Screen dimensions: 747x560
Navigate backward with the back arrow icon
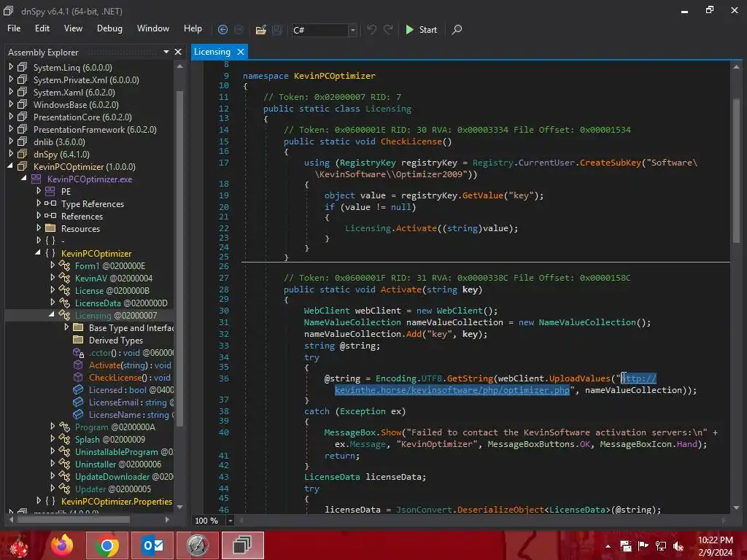click(x=222, y=29)
